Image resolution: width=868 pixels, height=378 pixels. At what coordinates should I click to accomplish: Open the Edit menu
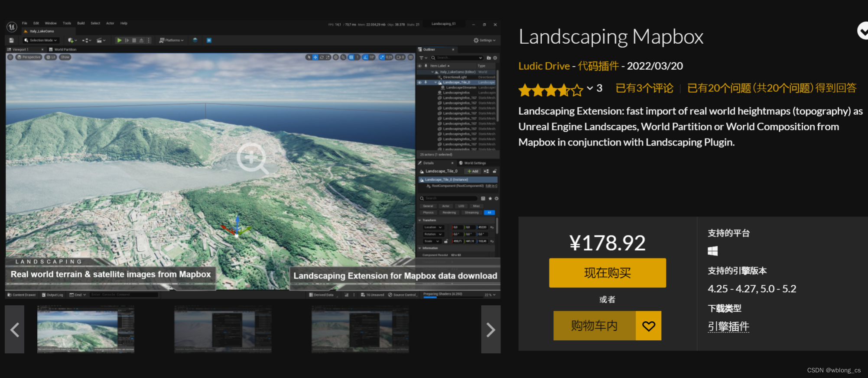(36, 23)
